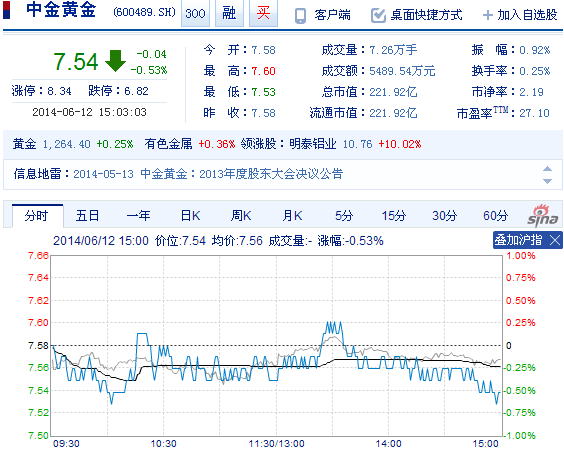This screenshot has height=451, width=564.
Task: Click the mobile client phone icon
Action: click(x=300, y=16)
